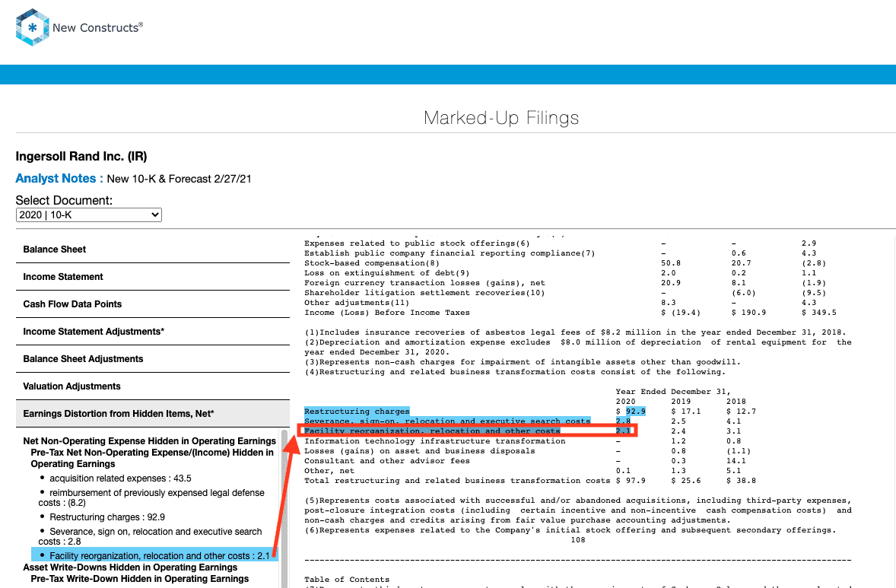
Task: Click 'Income (Loss) Before Income Taxes' row
Action: click(387, 313)
